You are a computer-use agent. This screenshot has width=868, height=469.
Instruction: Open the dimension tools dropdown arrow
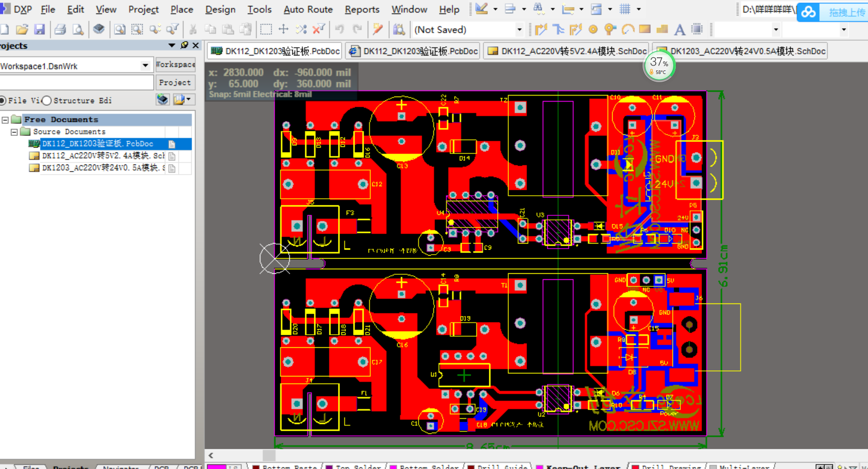[x=582, y=9]
